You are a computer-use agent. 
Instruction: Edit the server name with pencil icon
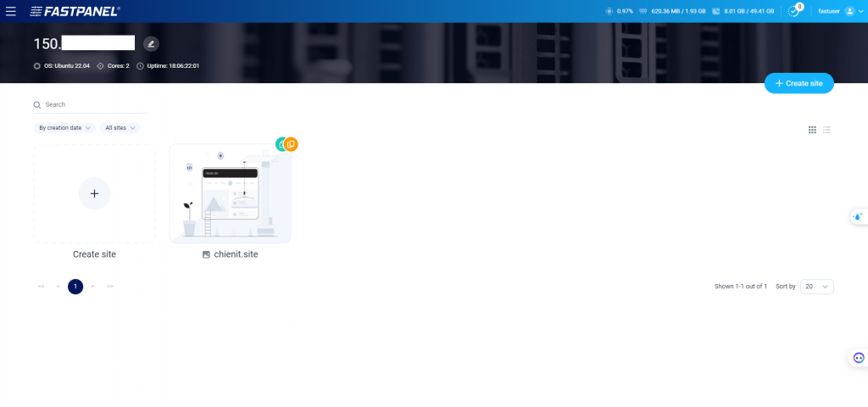click(151, 44)
